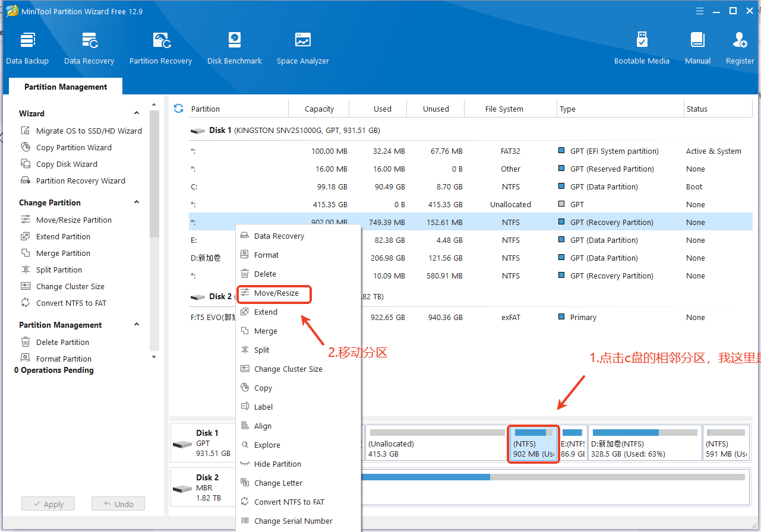Select Extend in the context menu
761x532 pixels.
(x=298, y=312)
